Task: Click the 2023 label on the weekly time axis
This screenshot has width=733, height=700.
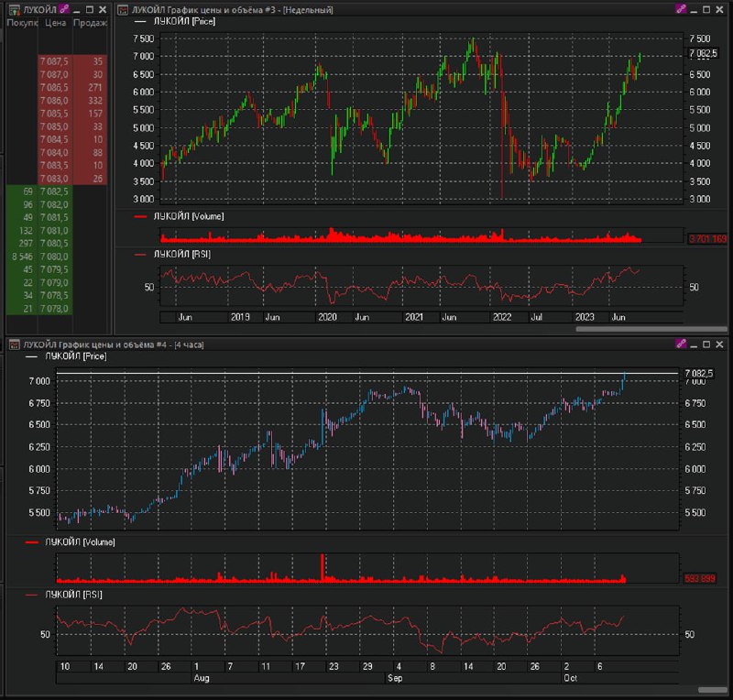Action: pyautogui.click(x=585, y=317)
